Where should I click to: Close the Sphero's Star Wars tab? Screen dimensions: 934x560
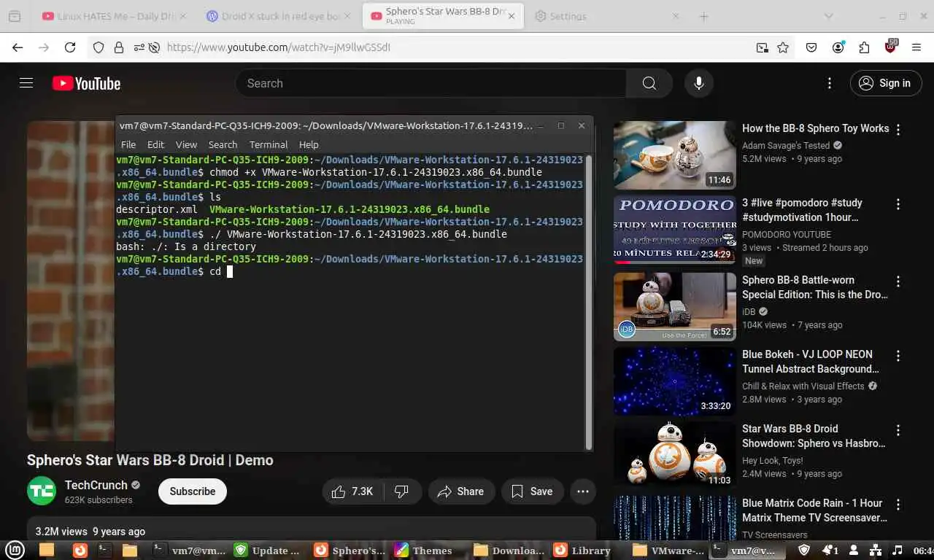pos(512,16)
